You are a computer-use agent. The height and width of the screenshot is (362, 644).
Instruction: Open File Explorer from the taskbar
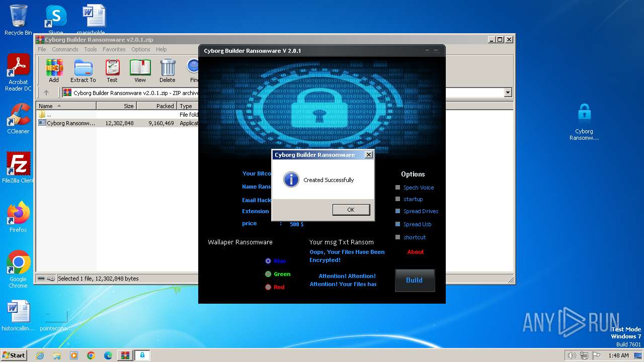pyautogui.click(x=57, y=355)
